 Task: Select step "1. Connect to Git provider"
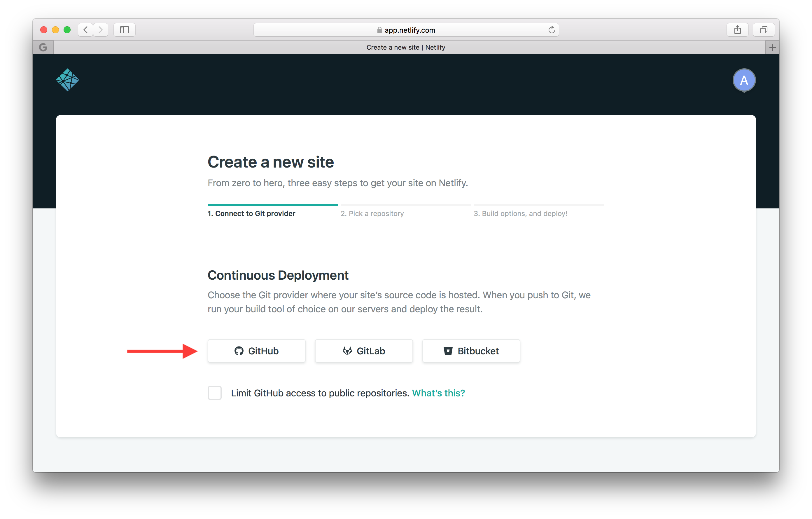coord(251,213)
